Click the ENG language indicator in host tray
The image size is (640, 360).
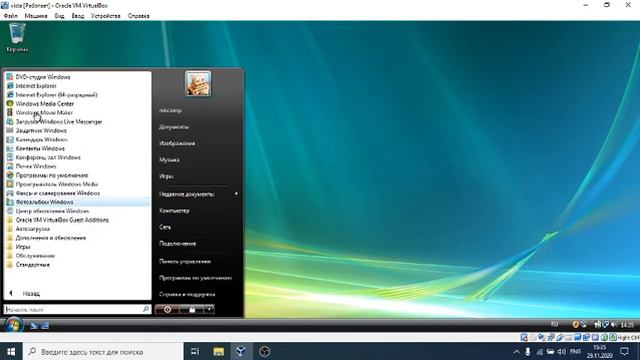576,351
